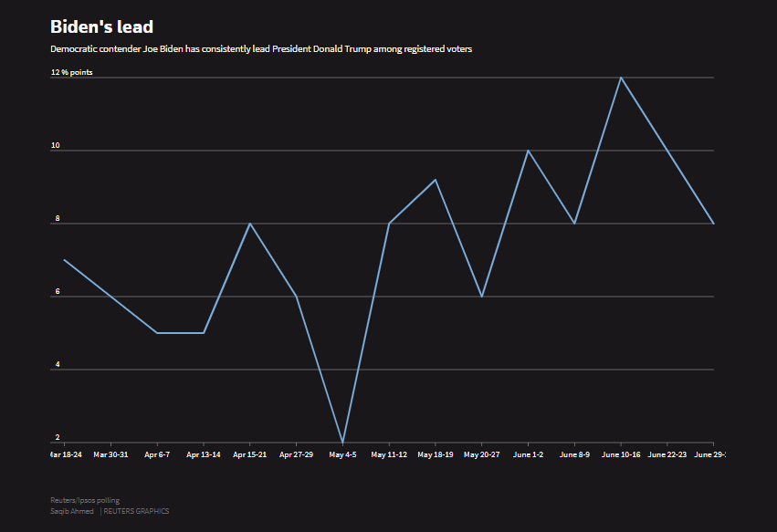Select the Mar 30-31 x-axis label
The height and width of the screenshot is (532, 777).
pyautogui.click(x=110, y=454)
